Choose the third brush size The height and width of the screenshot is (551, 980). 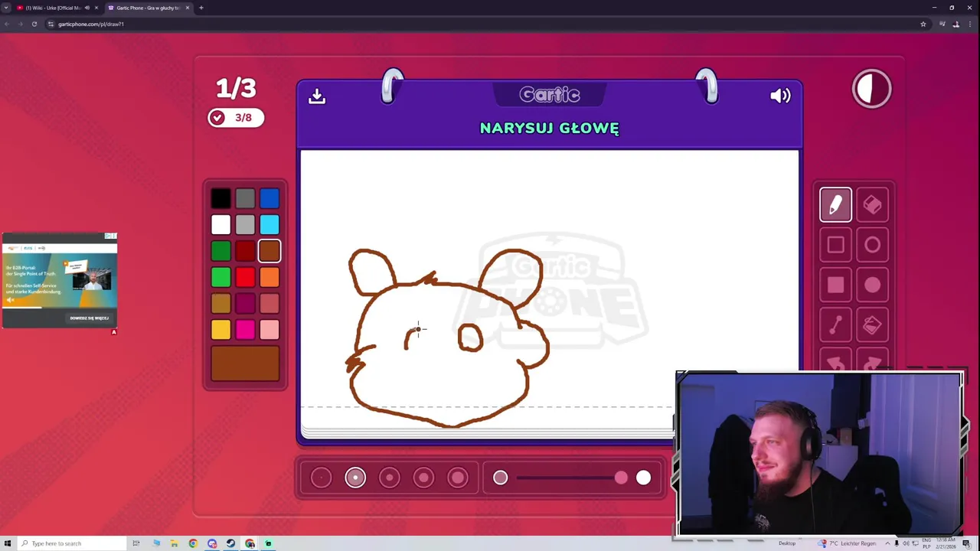click(x=390, y=478)
